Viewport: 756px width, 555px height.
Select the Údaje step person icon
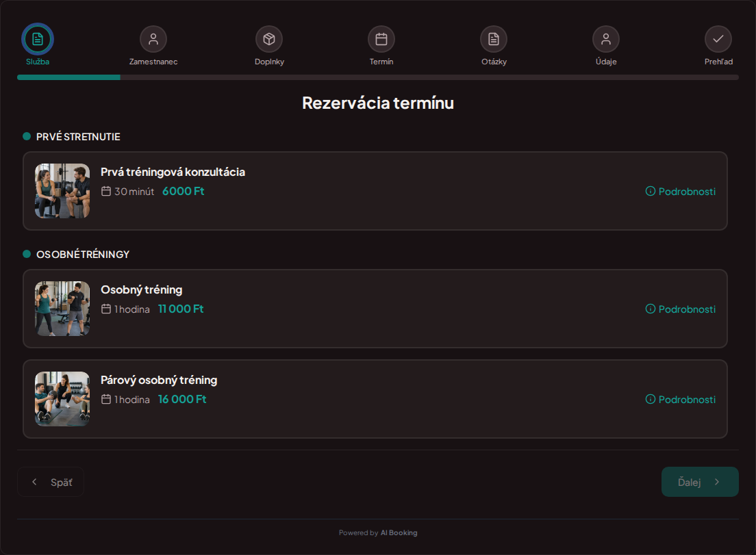[606, 39]
